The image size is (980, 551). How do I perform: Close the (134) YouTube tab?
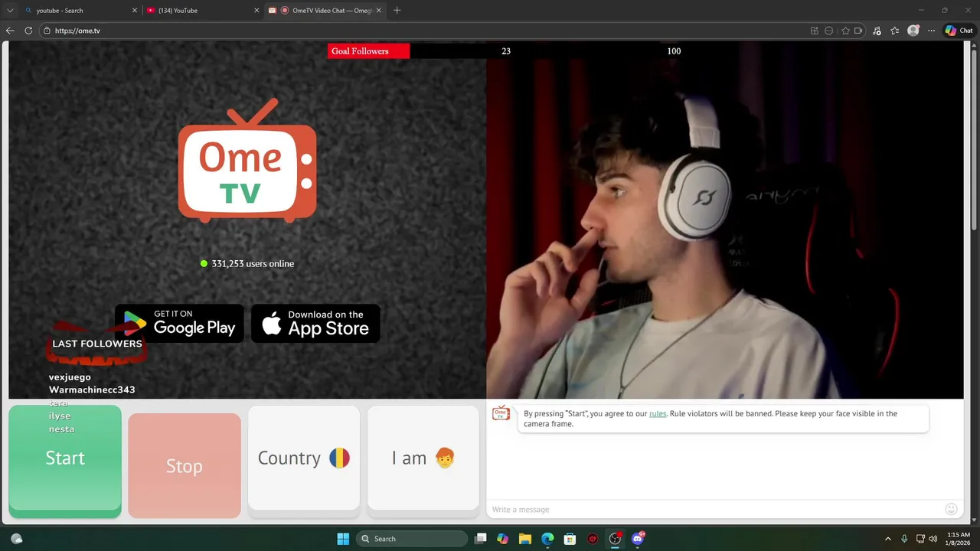click(x=256, y=11)
